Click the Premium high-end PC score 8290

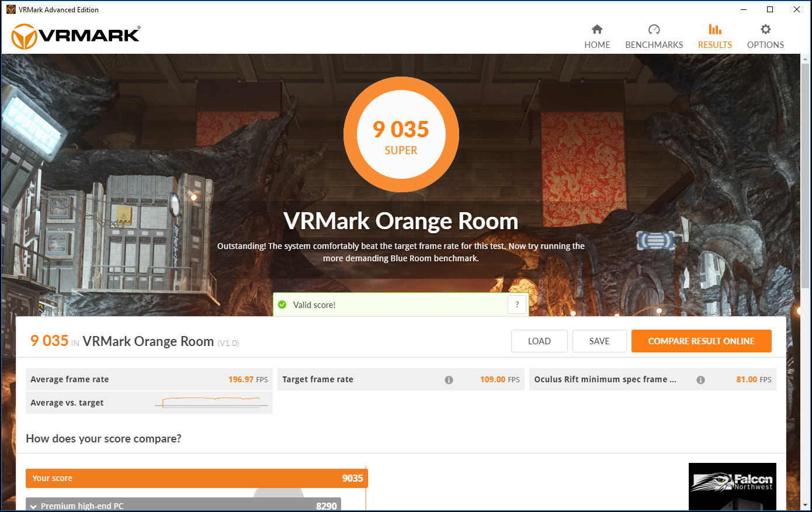click(327, 506)
